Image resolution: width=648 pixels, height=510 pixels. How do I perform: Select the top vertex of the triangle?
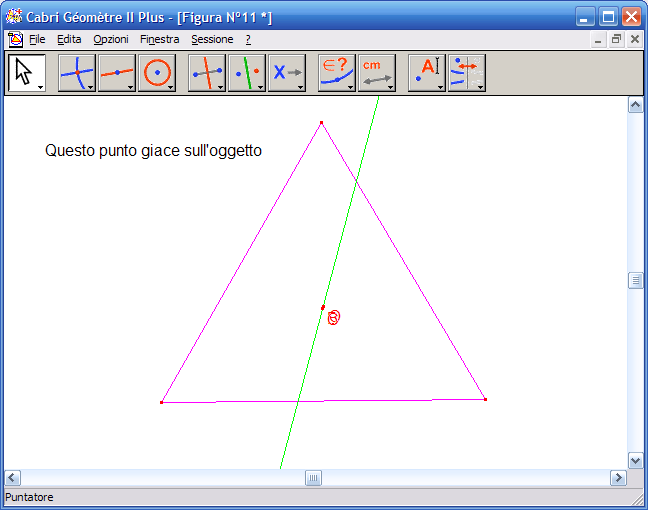pyautogui.click(x=322, y=123)
